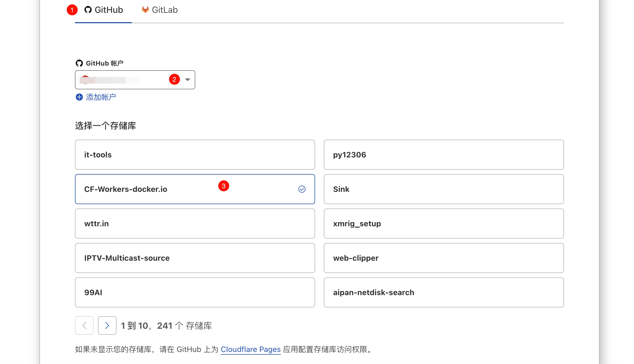Viewport: 634px width, 364px height.
Task: Click the blue plus icon beside 添加帐户
Action: 79,97
